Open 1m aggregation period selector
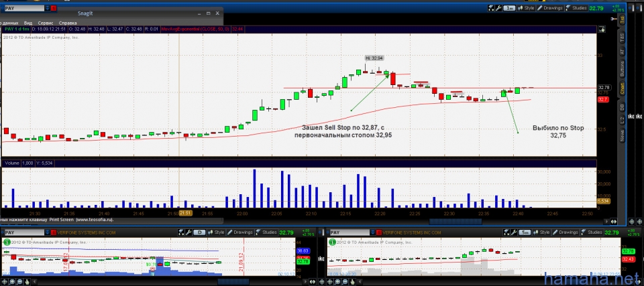This screenshot has height=286, width=644. tap(509, 8)
